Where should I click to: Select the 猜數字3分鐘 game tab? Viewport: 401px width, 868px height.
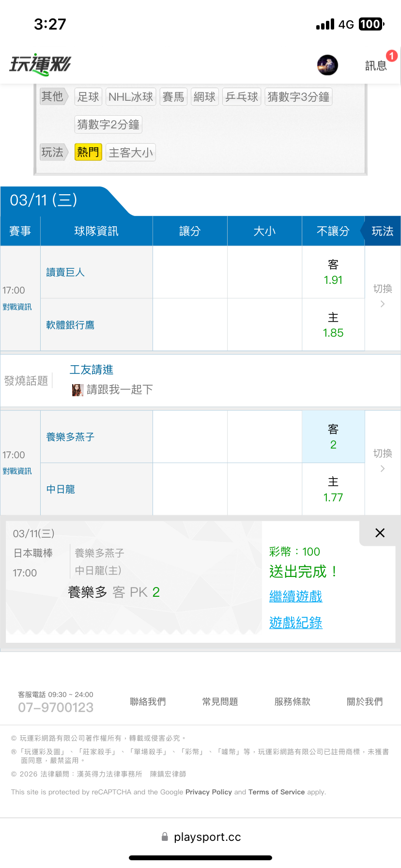pyautogui.click(x=298, y=97)
